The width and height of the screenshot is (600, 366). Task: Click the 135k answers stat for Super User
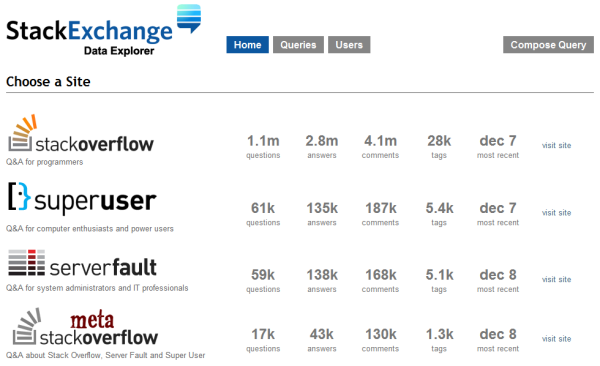(322, 214)
